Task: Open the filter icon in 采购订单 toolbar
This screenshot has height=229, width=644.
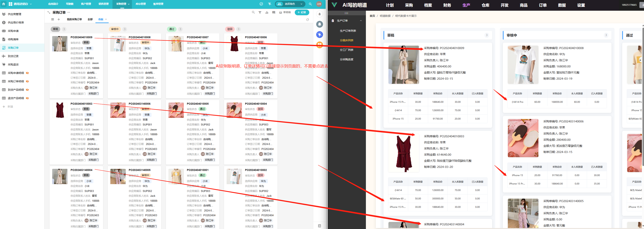Action: coord(260,12)
